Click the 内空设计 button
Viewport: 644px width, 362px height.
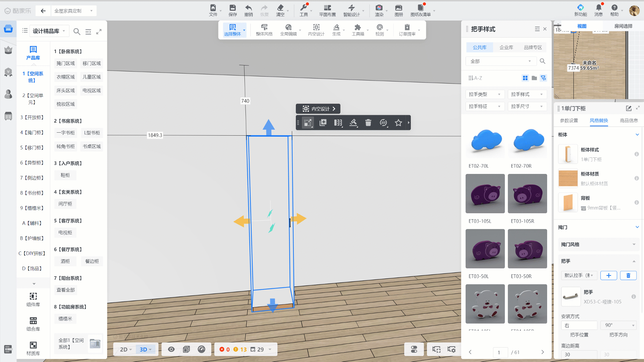318,109
